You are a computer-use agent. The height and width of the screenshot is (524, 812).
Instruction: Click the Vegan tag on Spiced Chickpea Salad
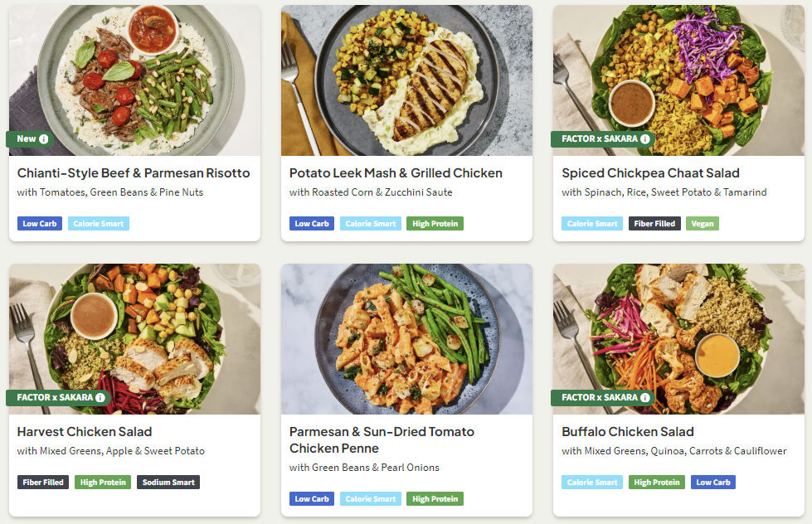(x=703, y=224)
